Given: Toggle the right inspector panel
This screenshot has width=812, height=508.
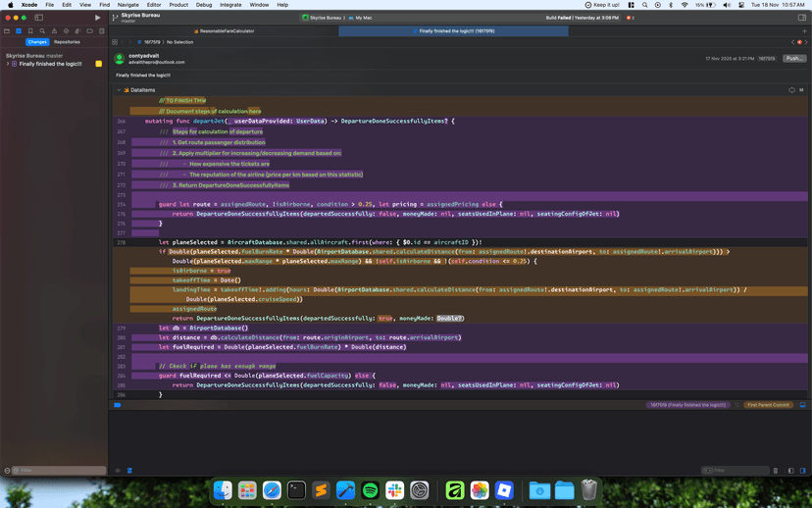Looking at the screenshot, I should click(801, 18).
